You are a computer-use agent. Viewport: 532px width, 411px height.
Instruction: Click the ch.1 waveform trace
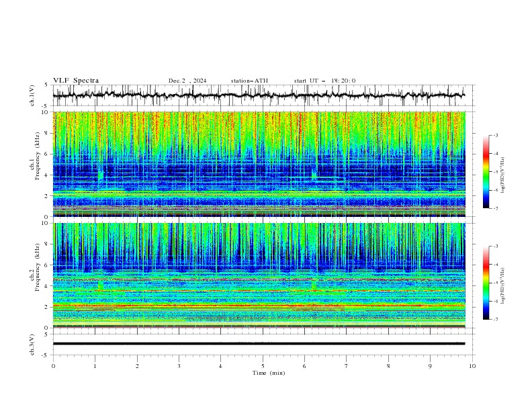[x=259, y=95]
